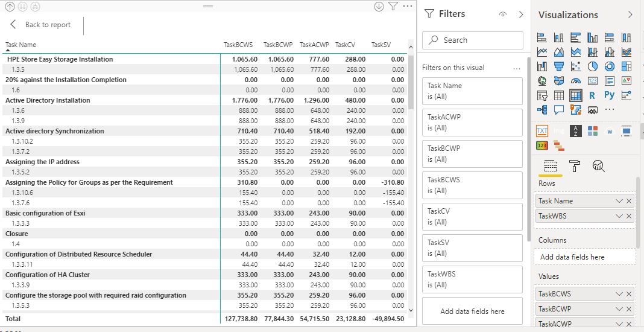
Task: Open Task Name field dropdown in Rows
Action: point(619,201)
